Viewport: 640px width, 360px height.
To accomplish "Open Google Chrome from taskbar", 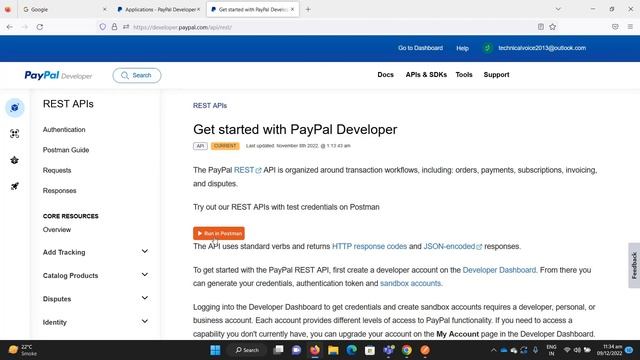I will pos(407,350).
